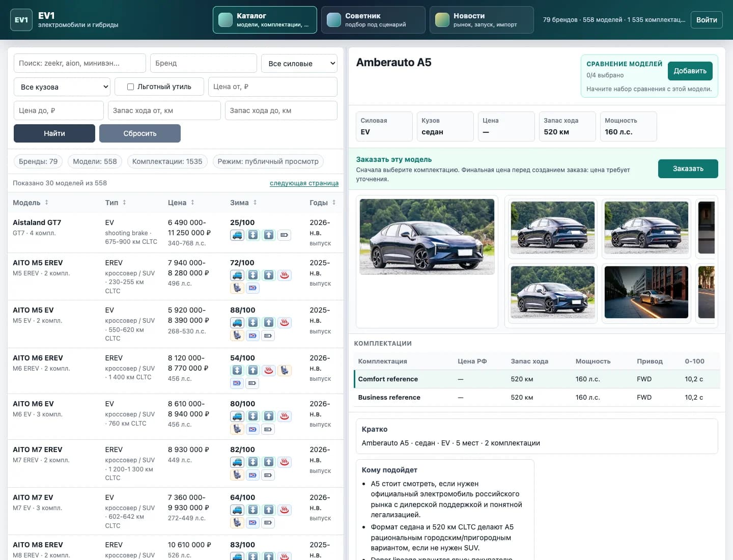Go to следующая страница link
Viewport: 733px width, 560px height.
click(x=304, y=183)
